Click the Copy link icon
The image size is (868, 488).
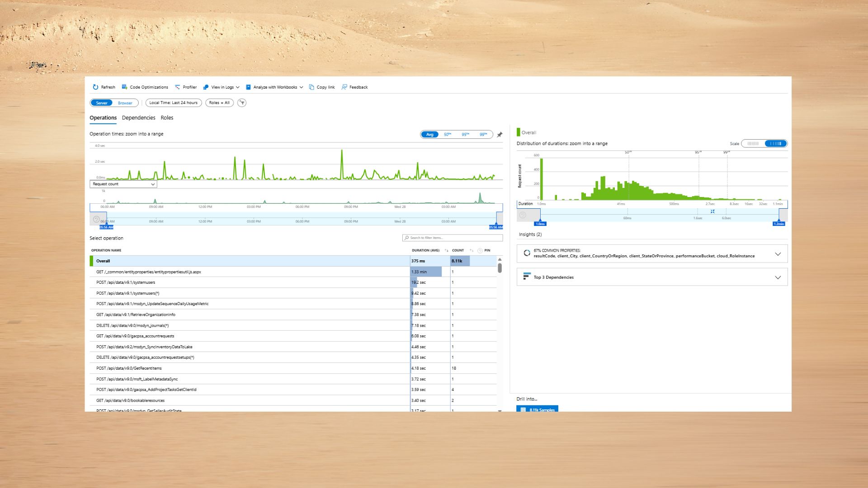[311, 87]
